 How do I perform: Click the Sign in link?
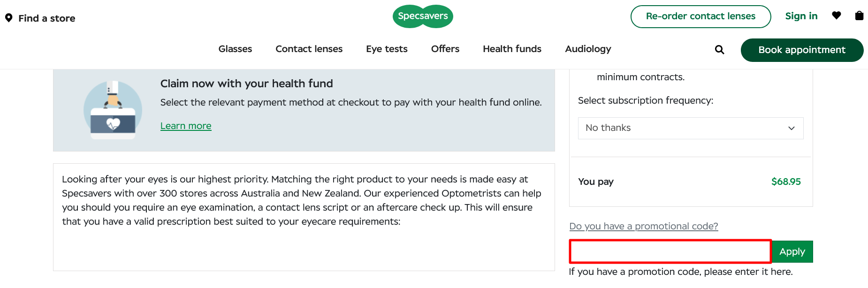click(x=801, y=16)
